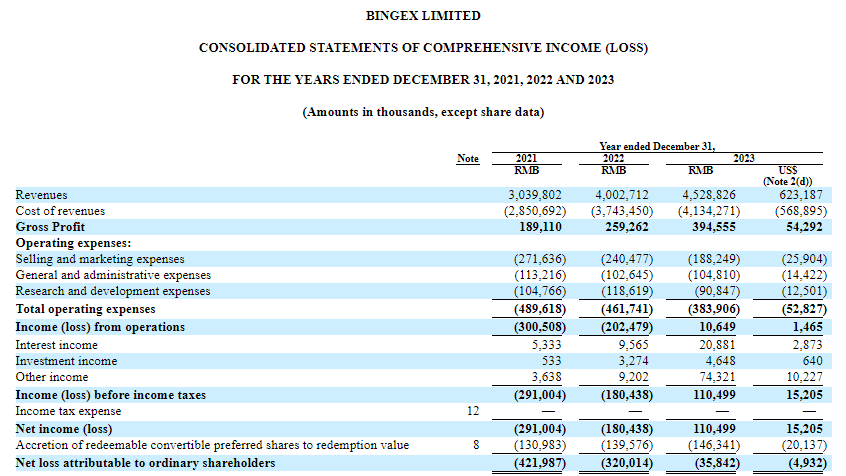Viewport: 846px width, 476px height.
Task: Click Gross Profit 2021 value 189,110
Action: pyautogui.click(x=540, y=227)
